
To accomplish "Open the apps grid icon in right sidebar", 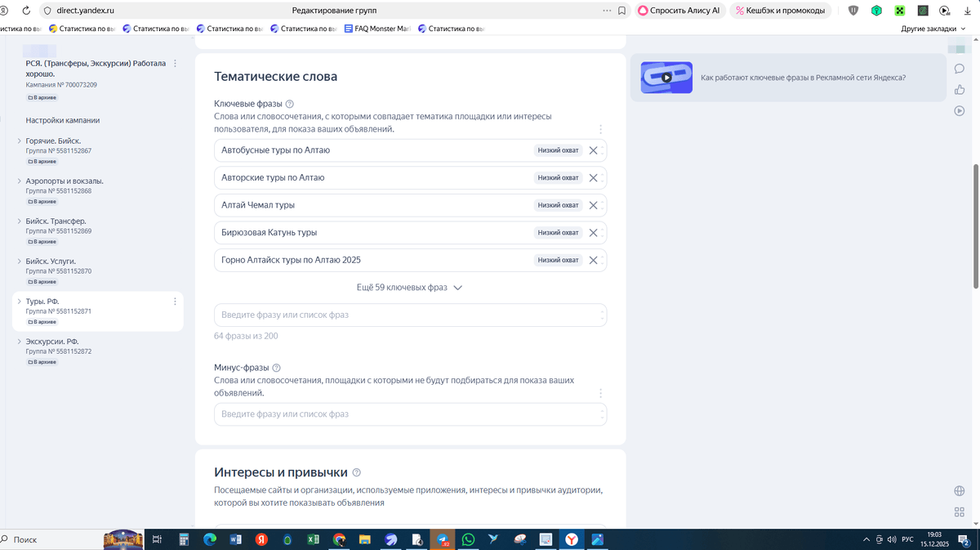I will tap(960, 512).
